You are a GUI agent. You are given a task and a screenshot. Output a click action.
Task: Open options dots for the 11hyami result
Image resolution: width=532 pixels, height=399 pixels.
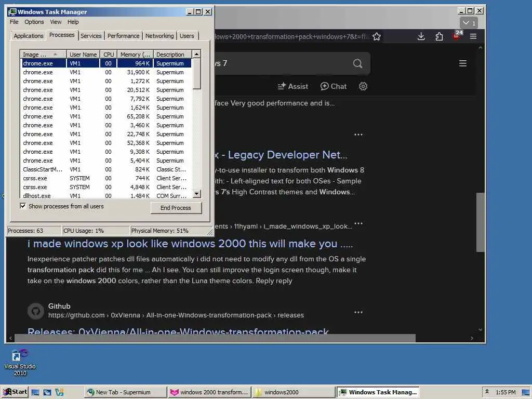pos(358,223)
